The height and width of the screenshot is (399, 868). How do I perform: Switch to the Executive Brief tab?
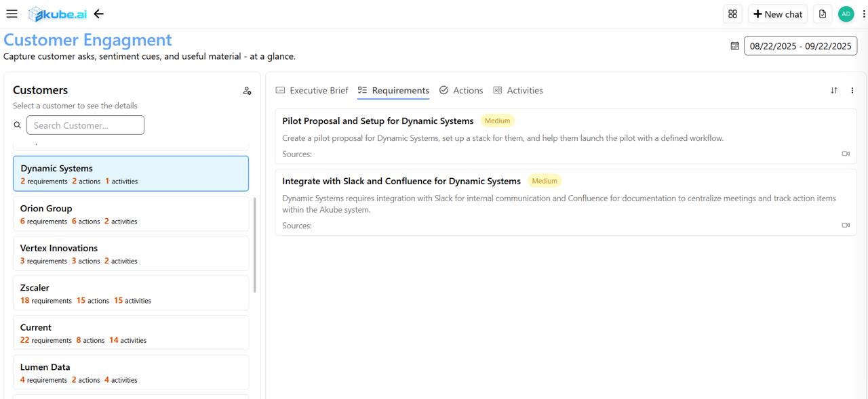click(x=312, y=90)
